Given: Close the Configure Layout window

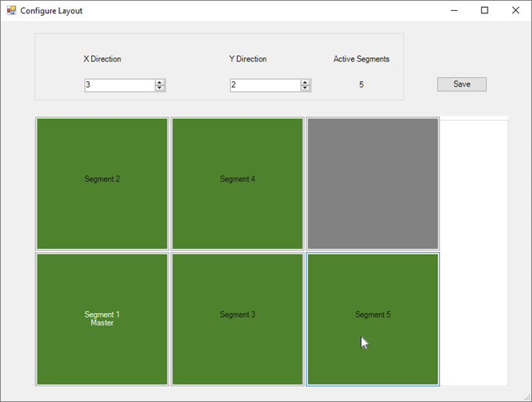Looking at the screenshot, I should pyautogui.click(x=516, y=10).
